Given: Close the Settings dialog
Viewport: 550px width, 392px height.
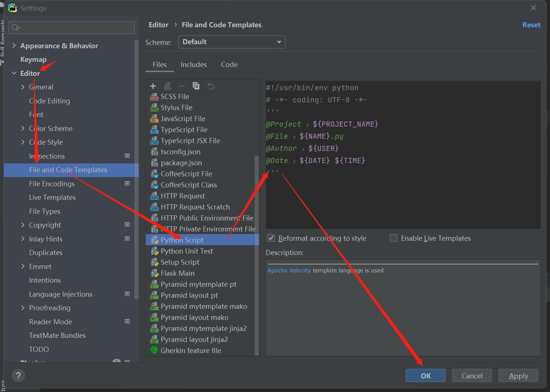Looking at the screenshot, I should point(533,8).
